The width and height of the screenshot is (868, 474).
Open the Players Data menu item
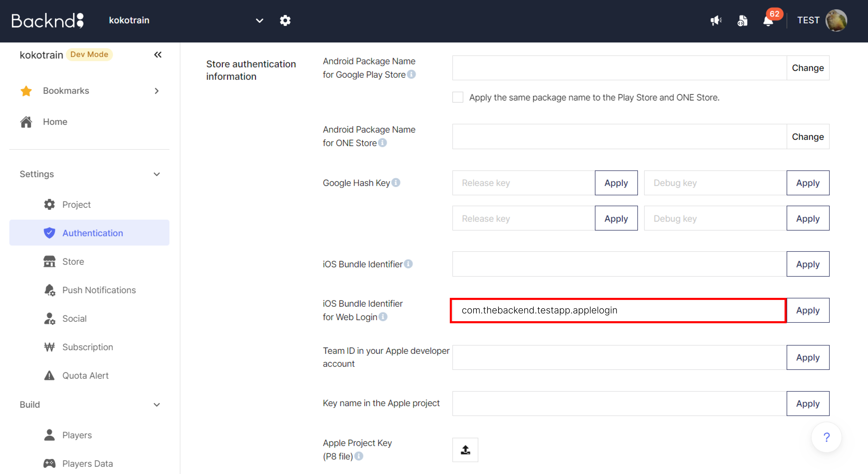[x=89, y=464]
